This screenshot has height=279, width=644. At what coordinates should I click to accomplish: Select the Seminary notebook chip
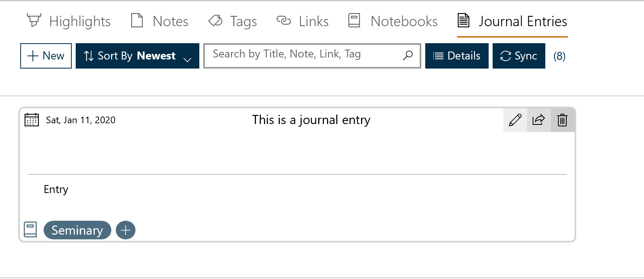point(77,230)
